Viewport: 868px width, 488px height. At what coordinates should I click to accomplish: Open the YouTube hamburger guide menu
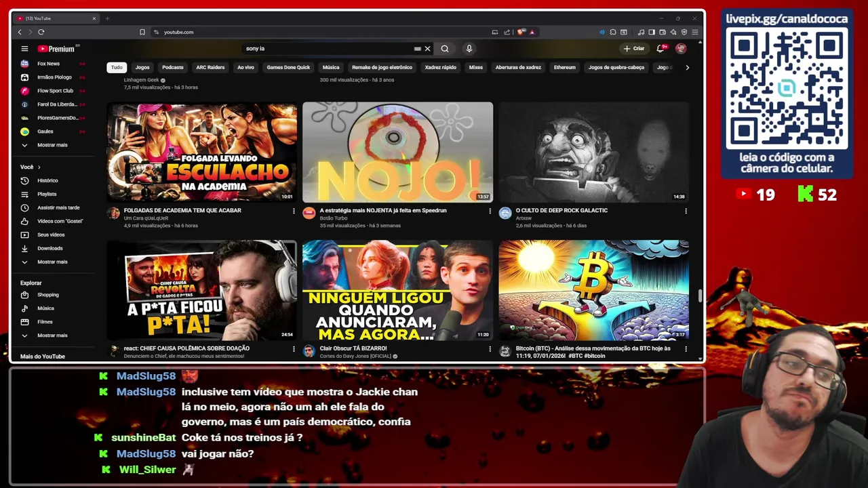[24, 49]
